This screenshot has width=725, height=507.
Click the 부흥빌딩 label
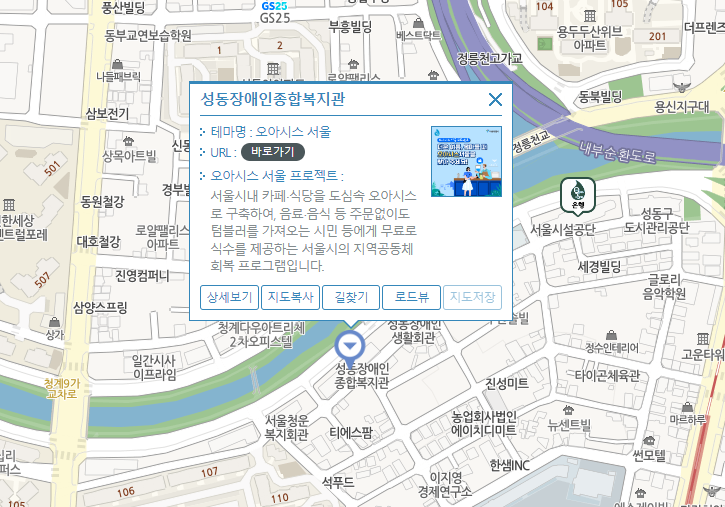click(350, 27)
